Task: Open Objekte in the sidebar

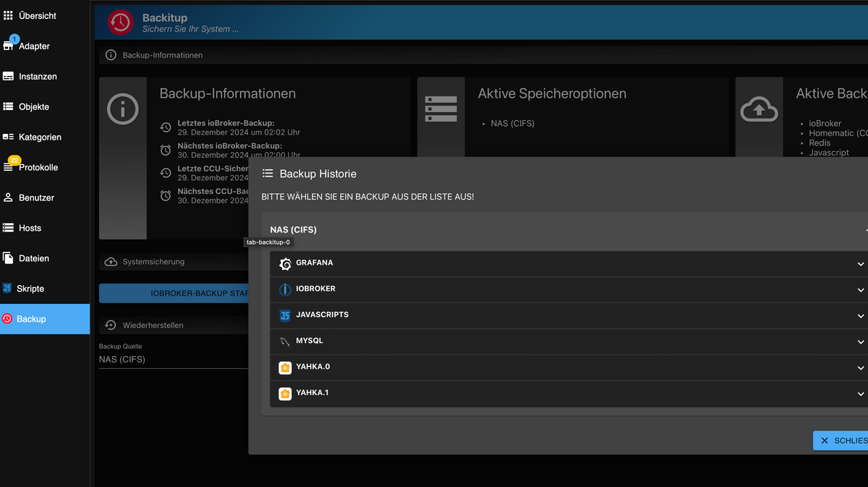Action: [45, 106]
